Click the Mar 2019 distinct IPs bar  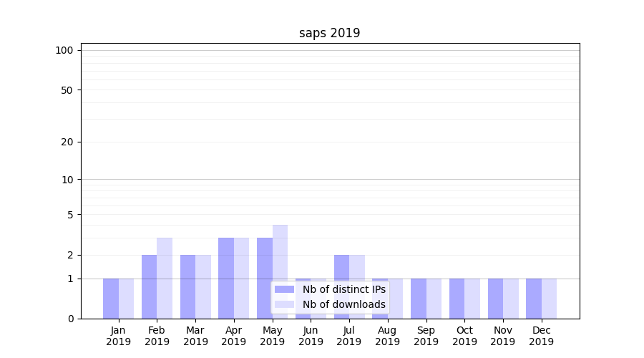(x=187, y=286)
